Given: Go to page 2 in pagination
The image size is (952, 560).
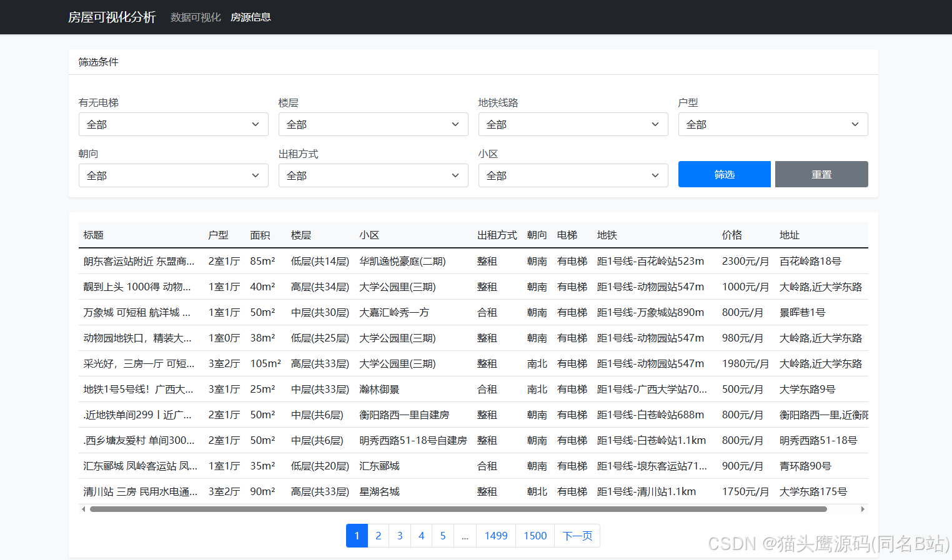Looking at the screenshot, I should click(378, 536).
